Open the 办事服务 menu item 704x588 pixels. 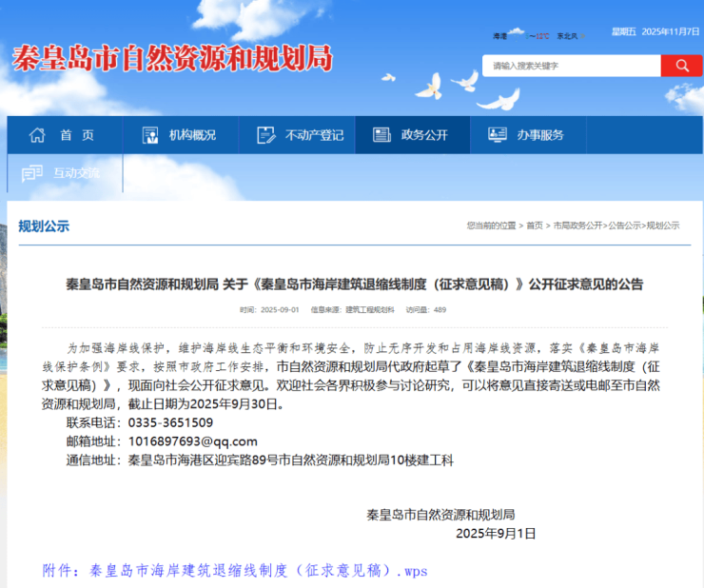pyautogui.click(x=528, y=135)
